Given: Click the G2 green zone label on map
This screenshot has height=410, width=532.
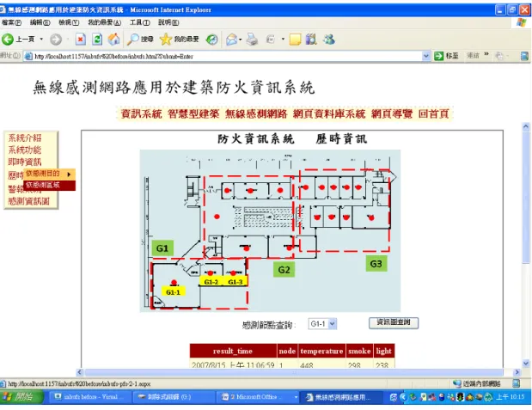Looking at the screenshot, I should pos(284,270).
